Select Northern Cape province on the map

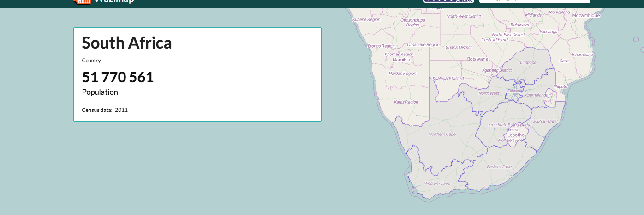[x=442, y=135]
